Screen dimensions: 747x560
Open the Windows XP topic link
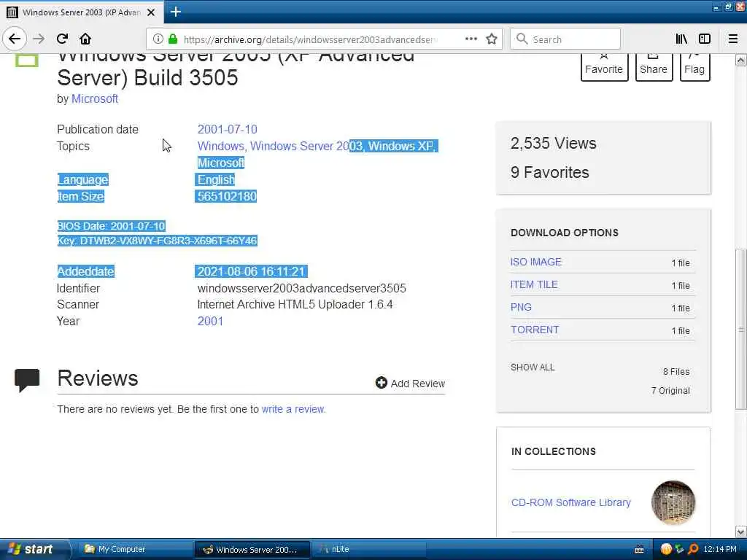(402, 146)
